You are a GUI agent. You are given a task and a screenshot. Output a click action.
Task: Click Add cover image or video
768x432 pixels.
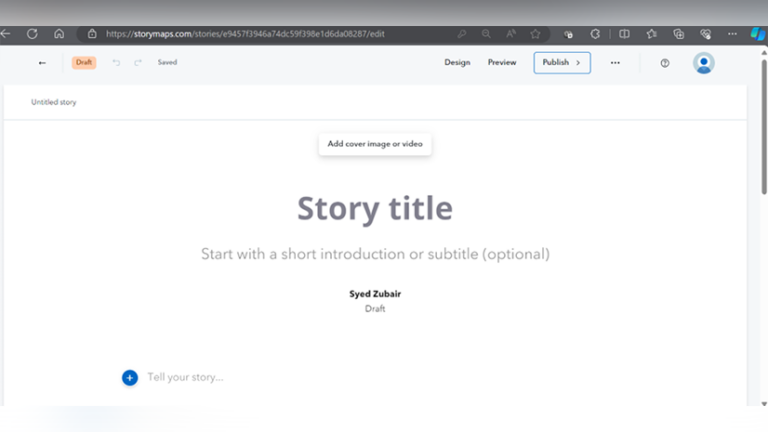(x=375, y=144)
